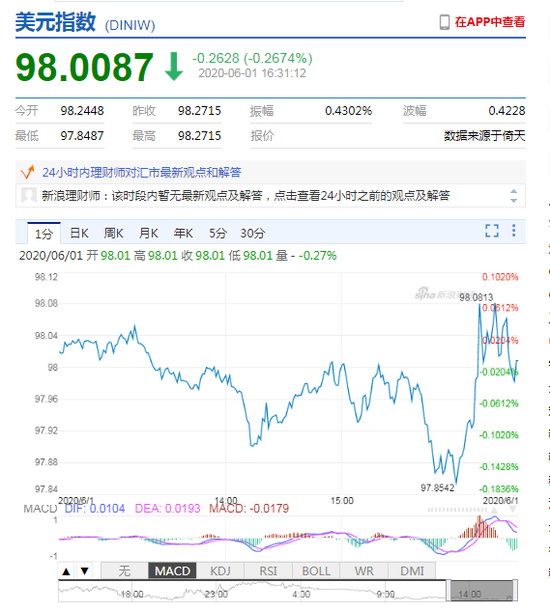Click the black up triangle indicator button
550x611 pixels.
coord(66,572)
